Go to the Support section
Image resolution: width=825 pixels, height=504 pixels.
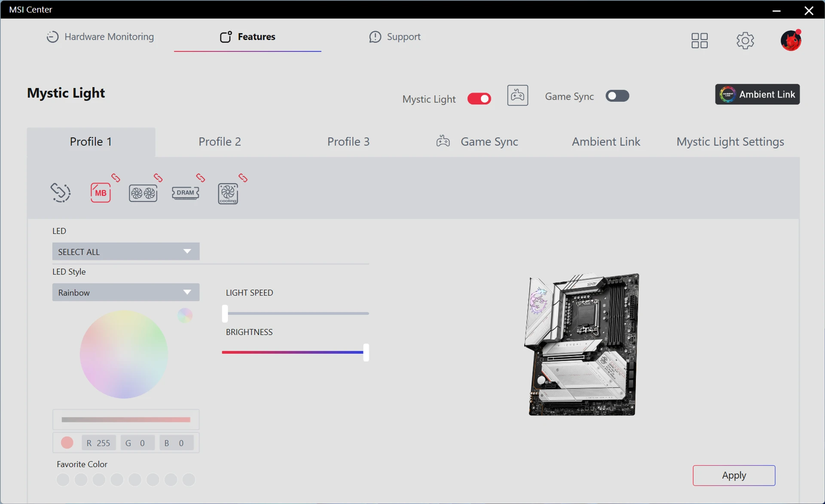point(394,37)
